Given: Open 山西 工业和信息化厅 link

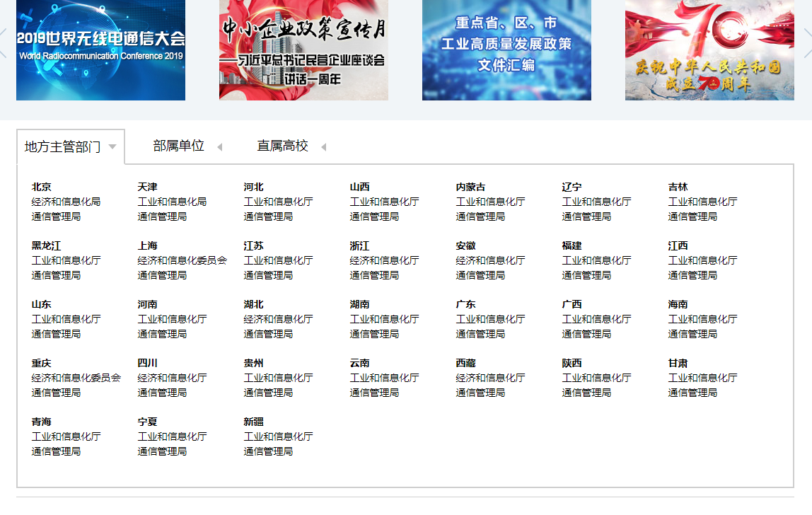Looking at the screenshot, I should [384, 202].
